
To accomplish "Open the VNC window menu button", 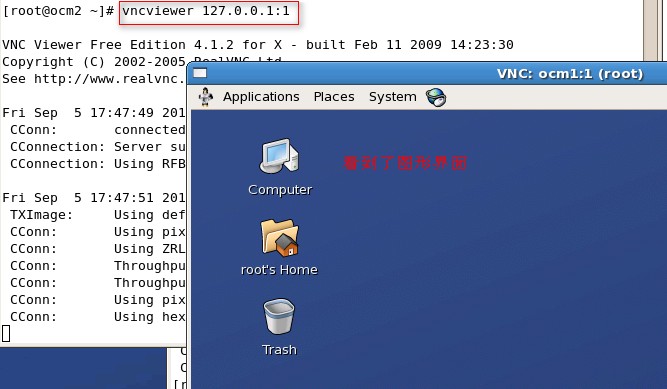I will [200, 73].
